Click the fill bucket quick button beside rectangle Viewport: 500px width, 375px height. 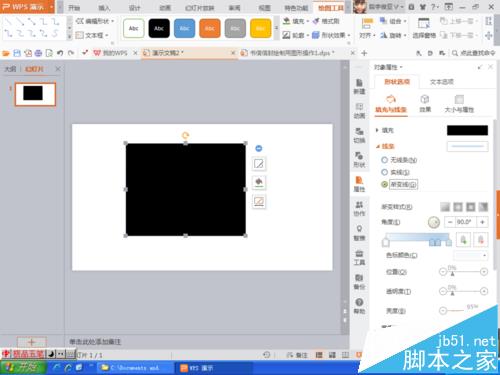[x=259, y=182]
